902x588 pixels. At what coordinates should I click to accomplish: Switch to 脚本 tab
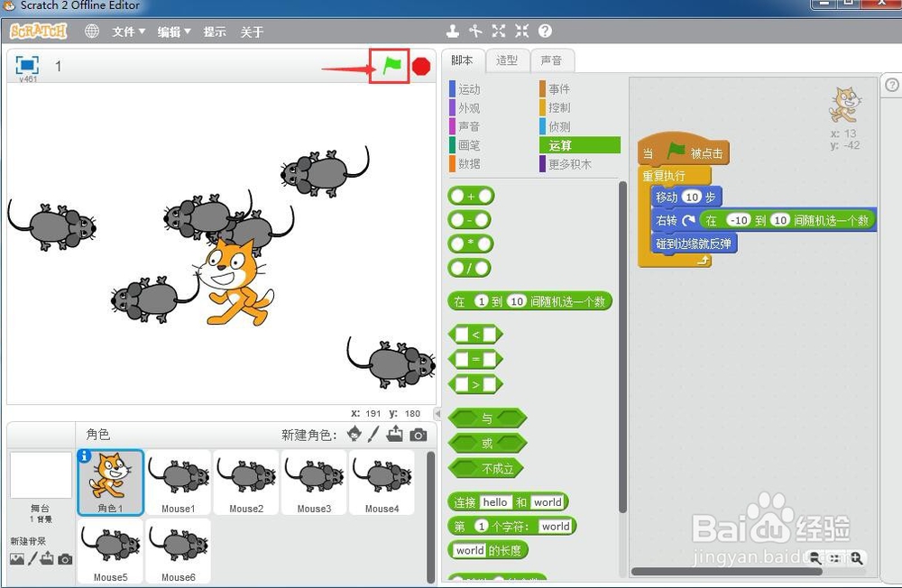[463, 60]
